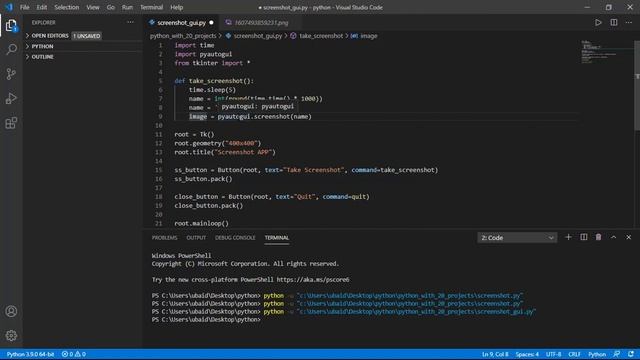Click Spaces: 4 indentation setting

click(x=527, y=354)
